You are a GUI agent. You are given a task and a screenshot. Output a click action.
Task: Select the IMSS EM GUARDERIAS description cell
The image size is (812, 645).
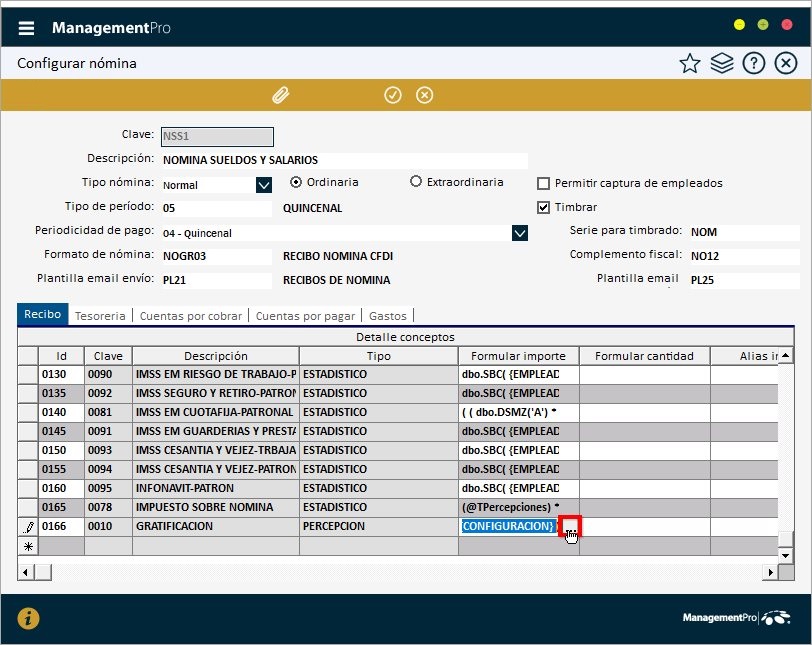(x=216, y=431)
